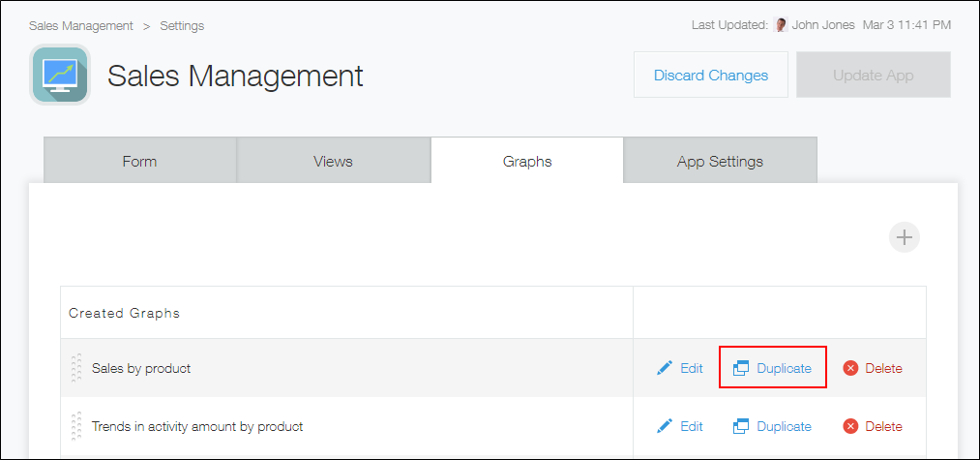Select Trends in activity amount by product name
This screenshot has height=460, width=980.
click(197, 426)
